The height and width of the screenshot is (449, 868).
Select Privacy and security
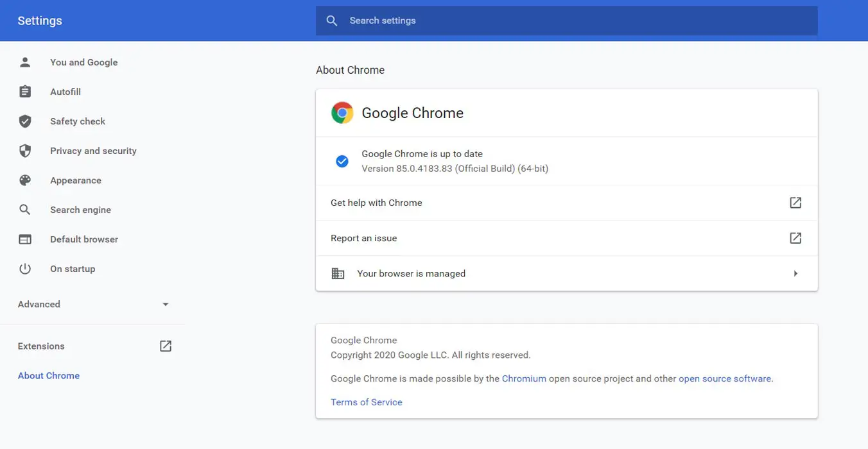(92, 151)
